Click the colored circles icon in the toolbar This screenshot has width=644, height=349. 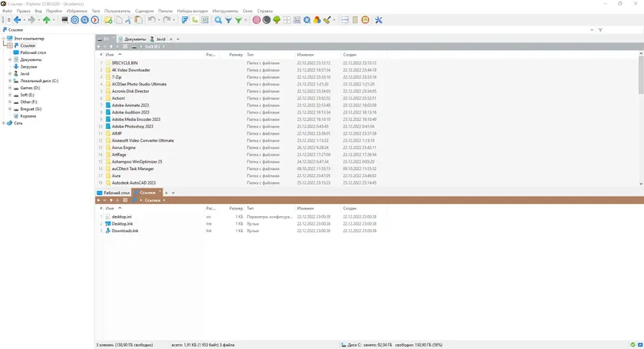pos(316,19)
